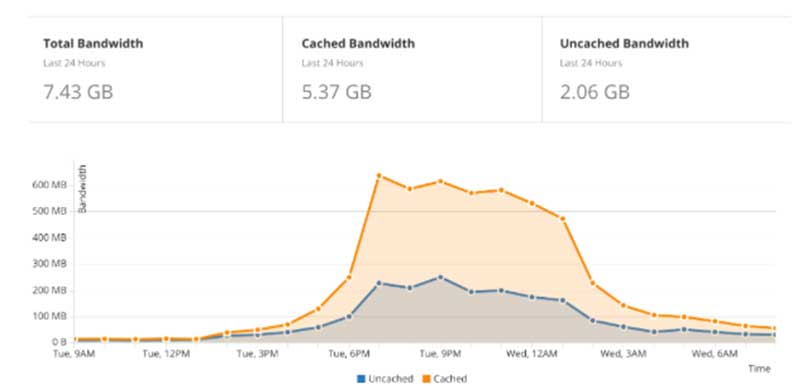
Task: Select the Uncached Bandwidth 2.06 GB card
Action: coord(667,69)
